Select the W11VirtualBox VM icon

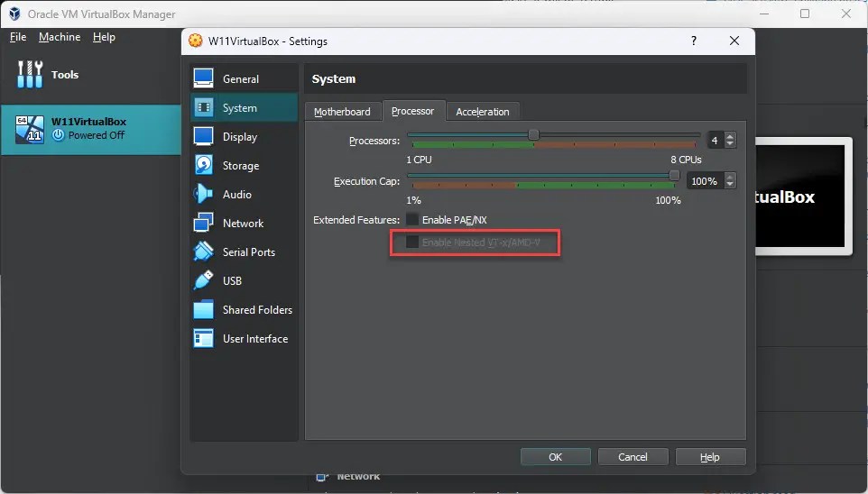click(30, 130)
